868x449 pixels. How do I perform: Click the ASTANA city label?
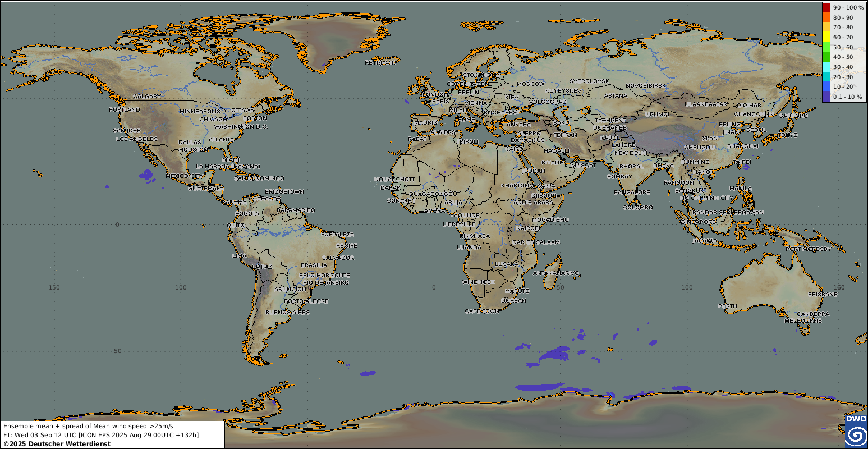tap(616, 95)
